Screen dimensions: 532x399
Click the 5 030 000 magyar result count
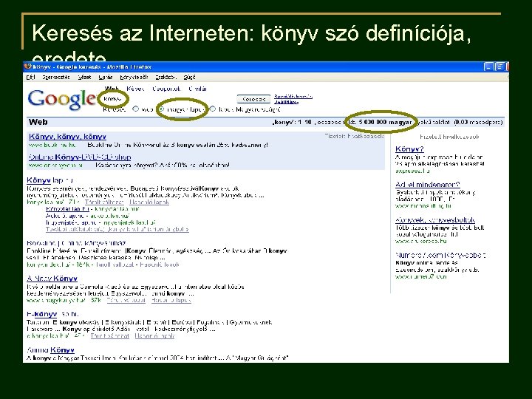click(385, 122)
